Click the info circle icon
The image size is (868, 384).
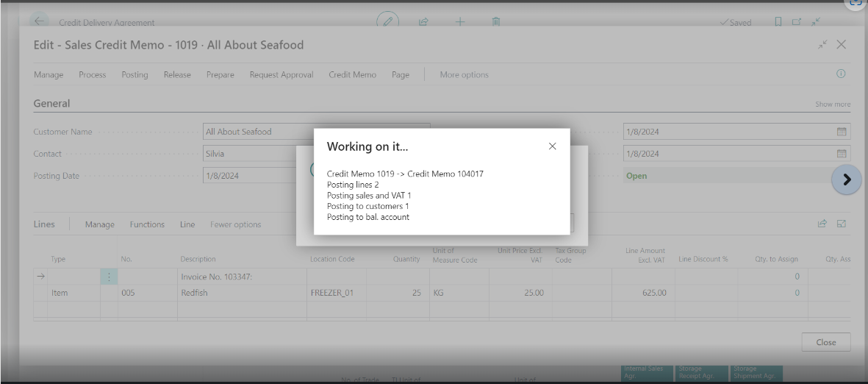pos(841,74)
